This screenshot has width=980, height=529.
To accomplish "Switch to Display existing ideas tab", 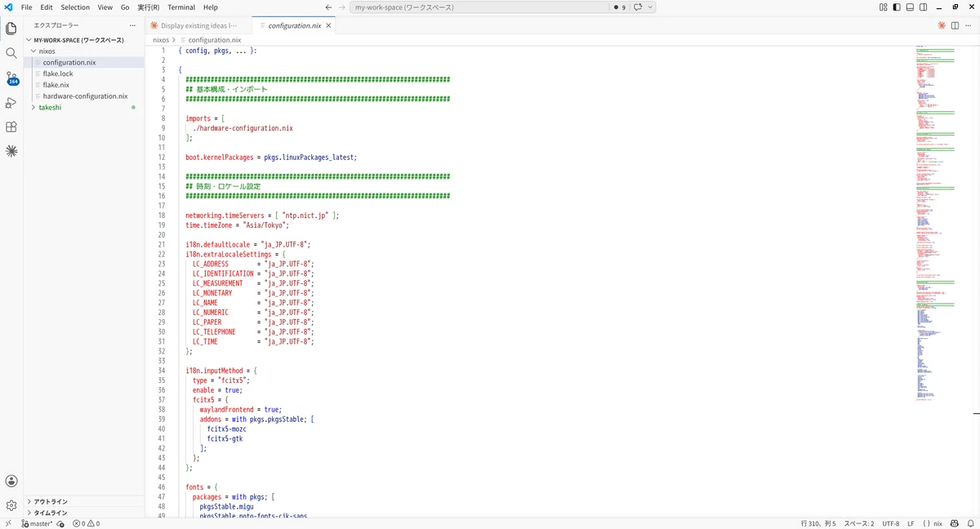I will (198, 25).
